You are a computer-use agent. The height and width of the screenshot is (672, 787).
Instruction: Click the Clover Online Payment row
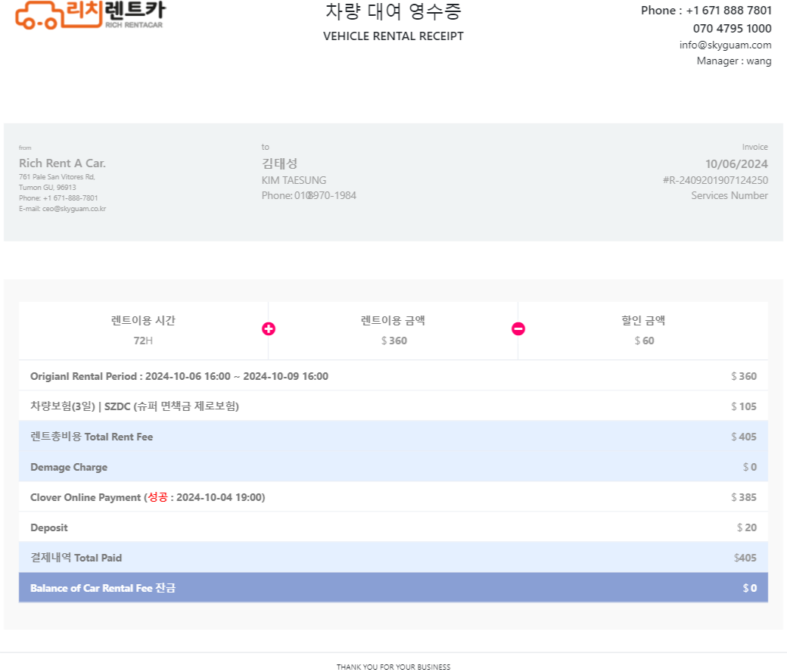tap(393, 497)
